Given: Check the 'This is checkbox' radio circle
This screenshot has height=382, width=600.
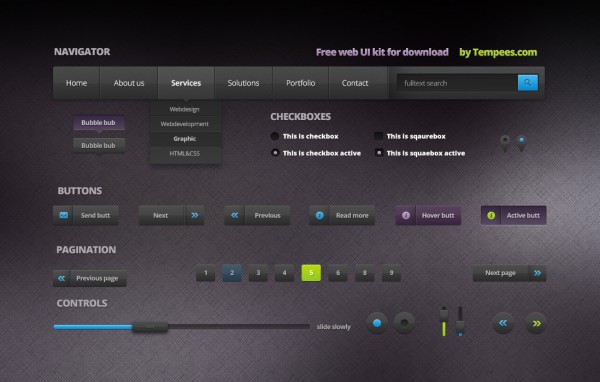Looking at the screenshot, I should click(275, 136).
